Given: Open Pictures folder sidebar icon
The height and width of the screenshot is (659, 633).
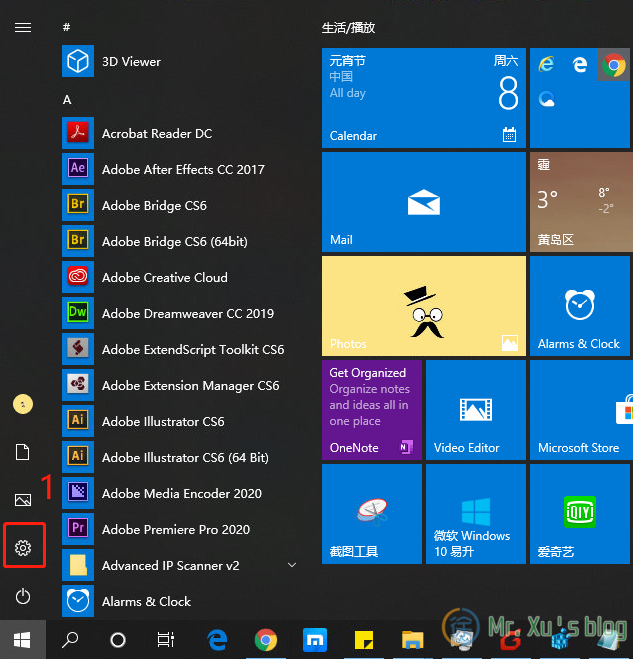Looking at the screenshot, I should pos(23,500).
